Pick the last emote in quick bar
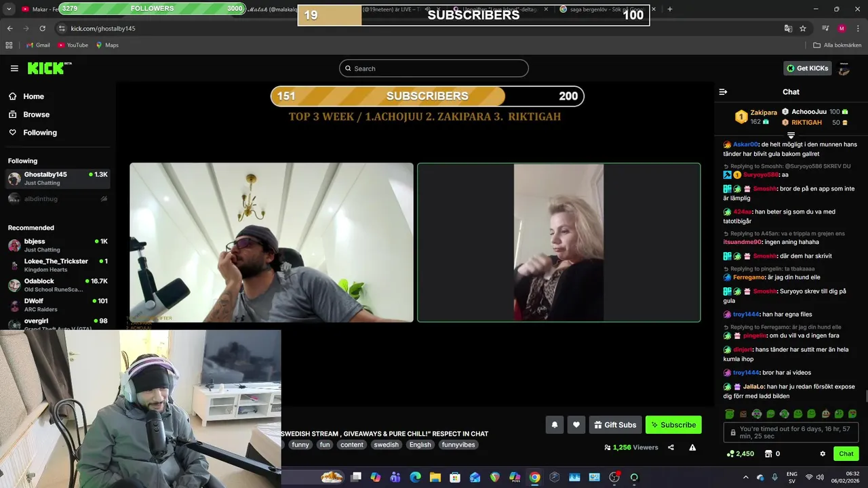 pos(852,414)
